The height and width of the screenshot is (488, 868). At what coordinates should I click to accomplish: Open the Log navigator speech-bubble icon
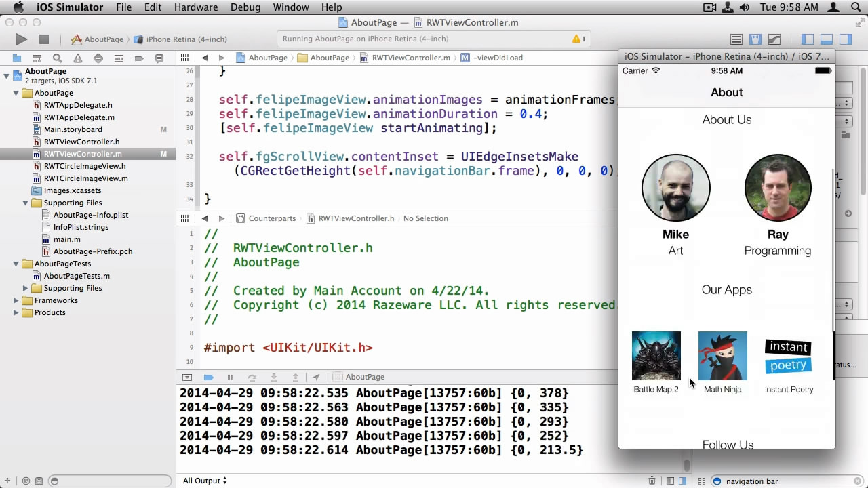point(159,58)
